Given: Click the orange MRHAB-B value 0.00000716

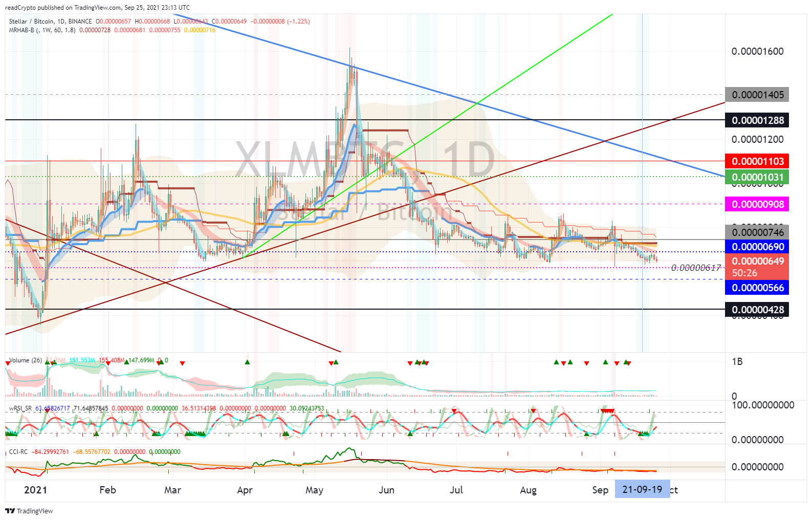Looking at the screenshot, I should pos(200,30).
